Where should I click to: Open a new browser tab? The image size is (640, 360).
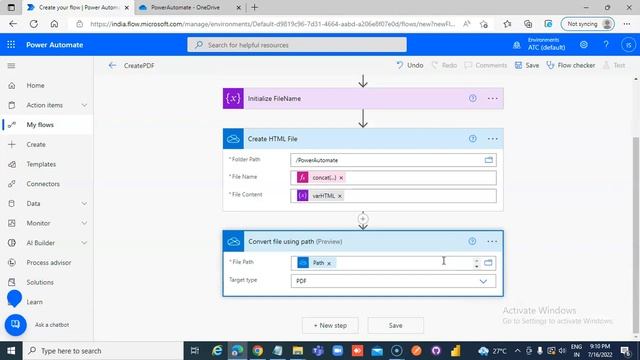tap(254, 7)
